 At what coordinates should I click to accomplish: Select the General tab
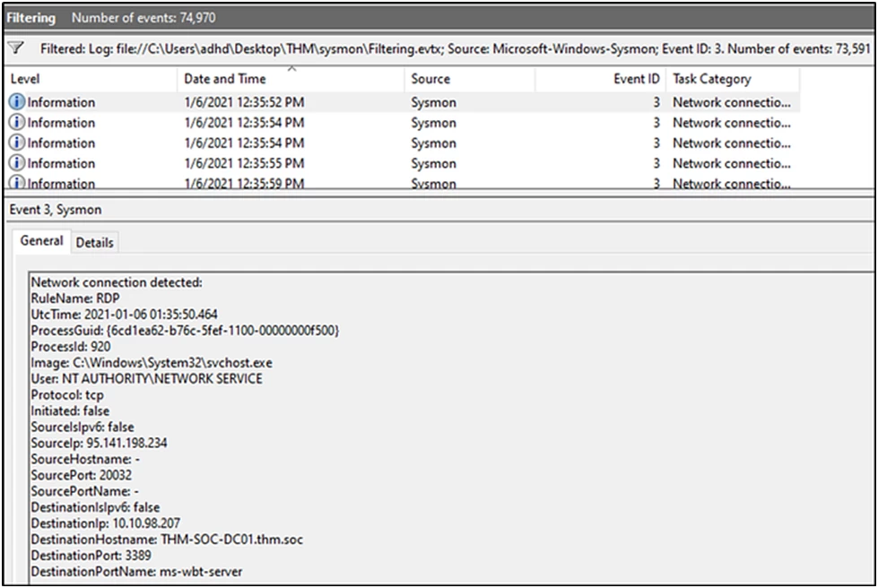(40, 242)
